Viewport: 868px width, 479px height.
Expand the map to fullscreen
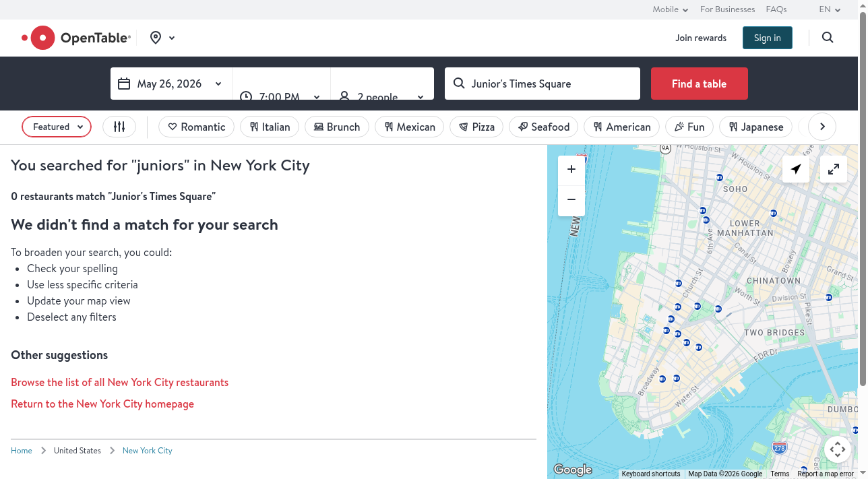(x=834, y=169)
